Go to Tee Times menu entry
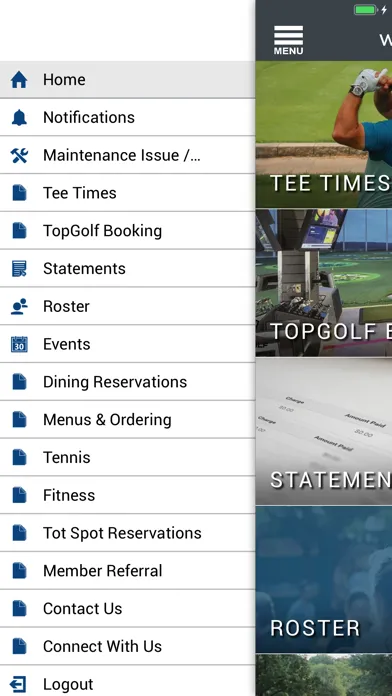The image size is (392, 696). coord(127,193)
